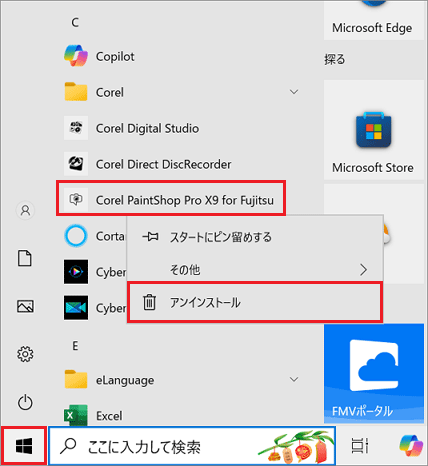The height and width of the screenshot is (466, 428).
Task: Click the letter C group header
Action: pyautogui.click(x=75, y=22)
